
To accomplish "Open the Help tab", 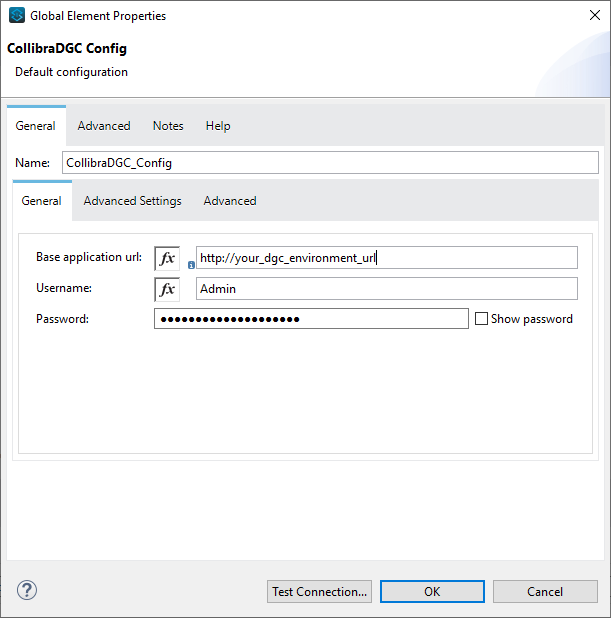I will pyautogui.click(x=218, y=126).
